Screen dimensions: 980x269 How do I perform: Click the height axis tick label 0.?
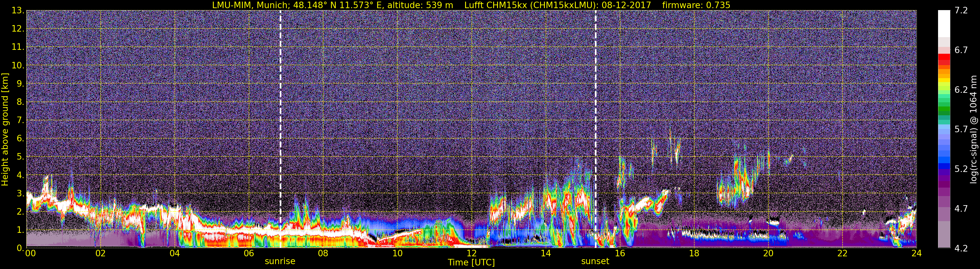click(20, 248)
